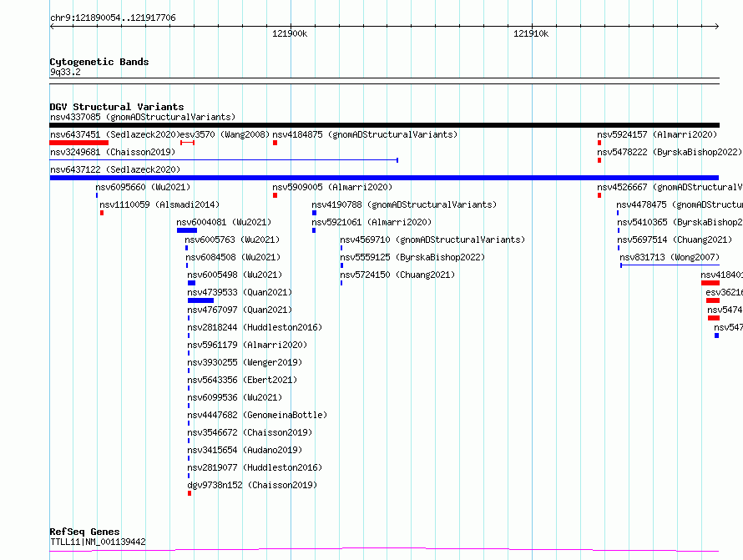
Task: Click nsv4569710 (gnomADStructuralVariants) label
Action: click(x=432, y=240)
